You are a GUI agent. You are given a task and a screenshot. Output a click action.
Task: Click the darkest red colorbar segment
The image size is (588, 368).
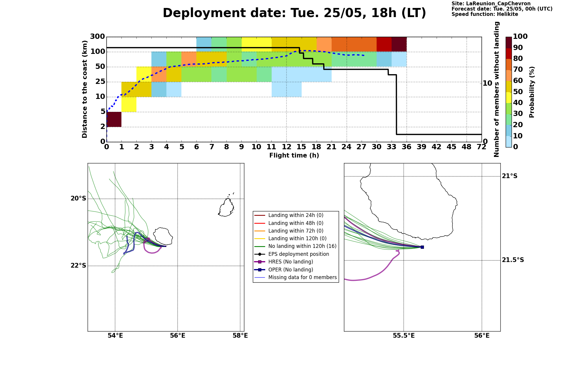(509, 42)
